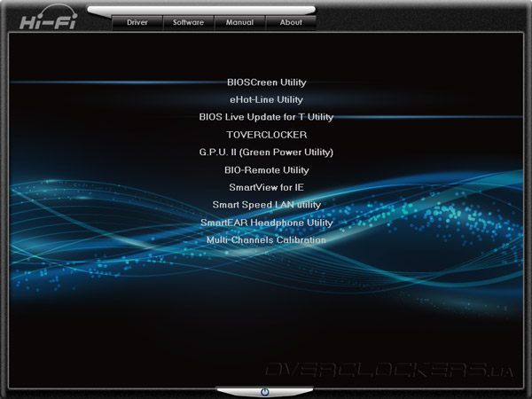Select the About tab
Image resolution: width=532 pixels, height=399 pixels.
pos(291,23)
